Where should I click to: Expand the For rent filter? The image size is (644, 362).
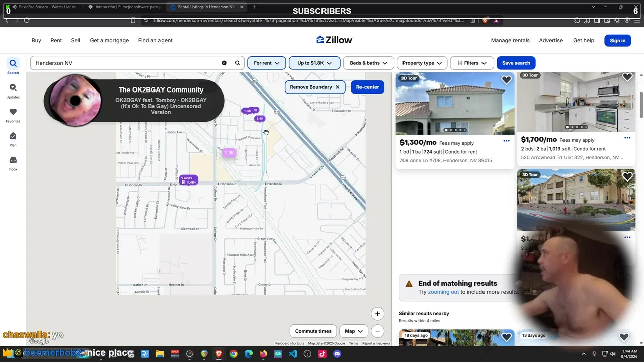267,63
